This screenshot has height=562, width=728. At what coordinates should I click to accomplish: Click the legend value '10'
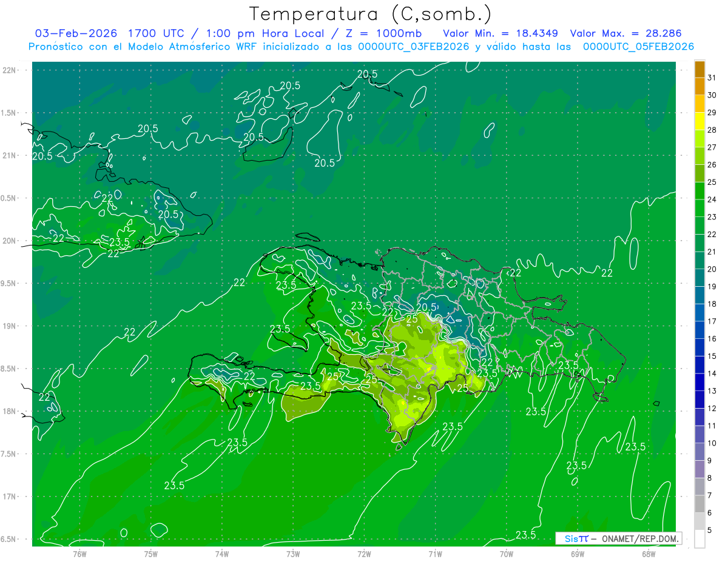(x=712, y=443)
